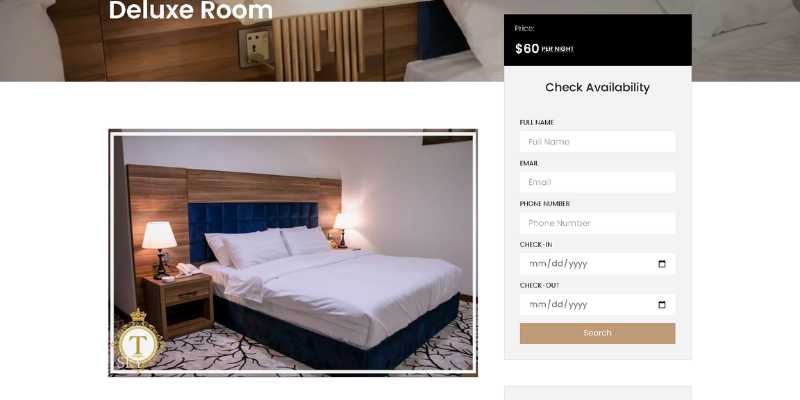Click the underlined PER NIGHT text
Image resolution: width=800 pixels, height=400 pixels.
coord(558,49)
